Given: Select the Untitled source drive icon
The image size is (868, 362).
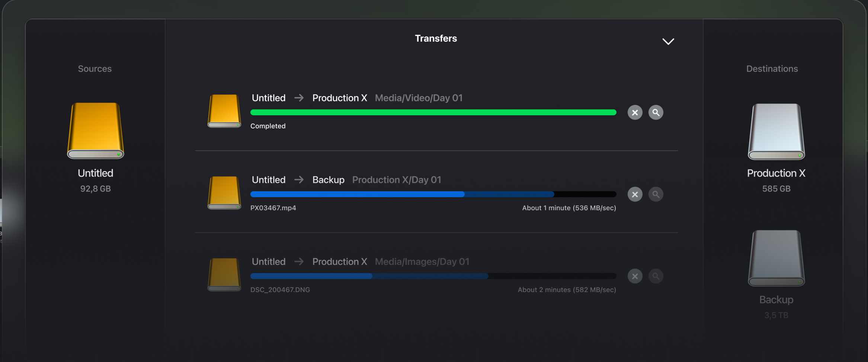Looking at the screenshot, I should [x=96, y=131].
